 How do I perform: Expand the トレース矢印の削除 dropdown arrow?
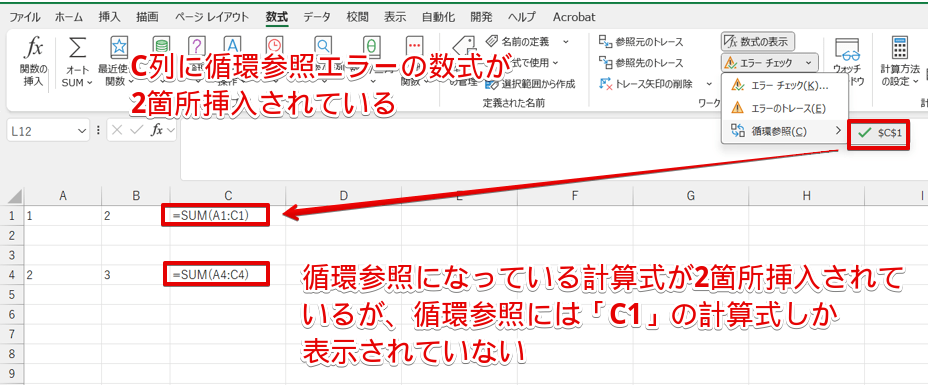pyautogui.click(x=709, y=84)
